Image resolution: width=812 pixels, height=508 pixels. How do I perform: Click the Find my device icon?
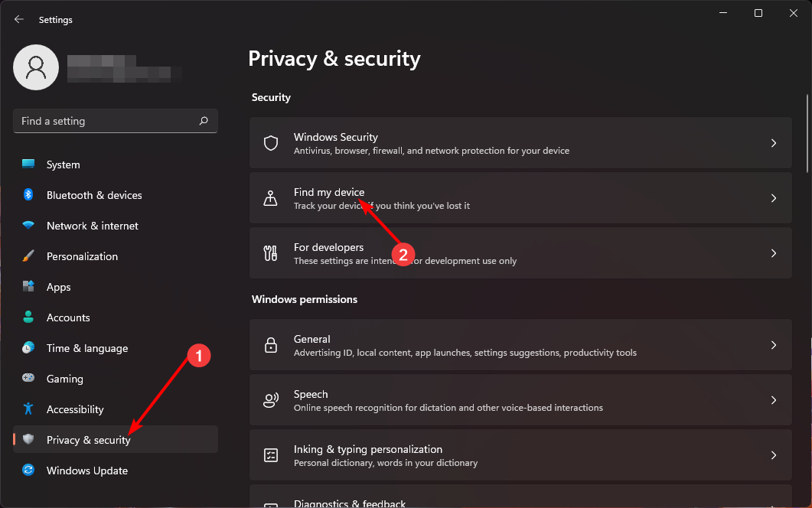click(x=270, y=197)
